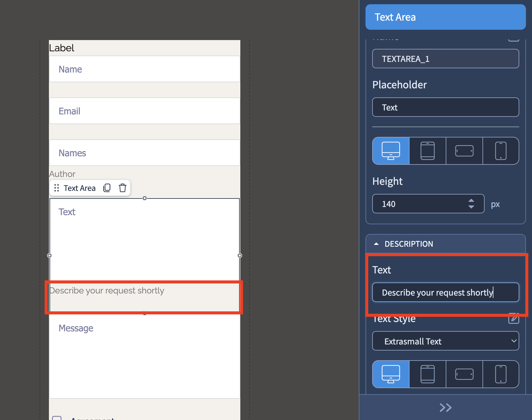
Task: Click the left resize handle of text area
Action: point(50,256)
